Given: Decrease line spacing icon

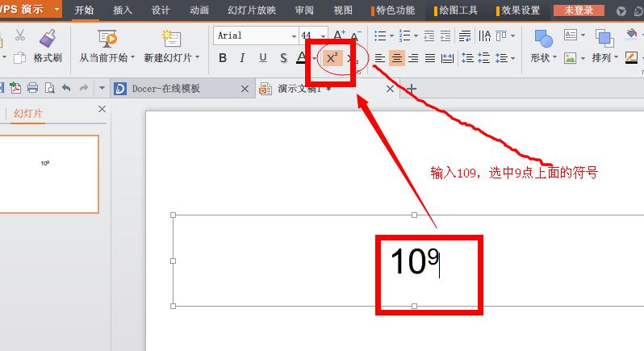Looking at the screenshot, I should [484, 58].
